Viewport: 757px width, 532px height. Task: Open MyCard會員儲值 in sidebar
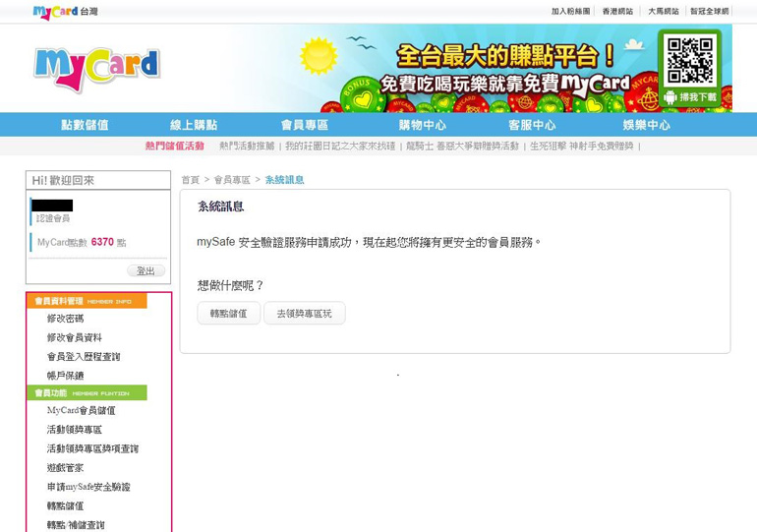click(x=81, y=410)
